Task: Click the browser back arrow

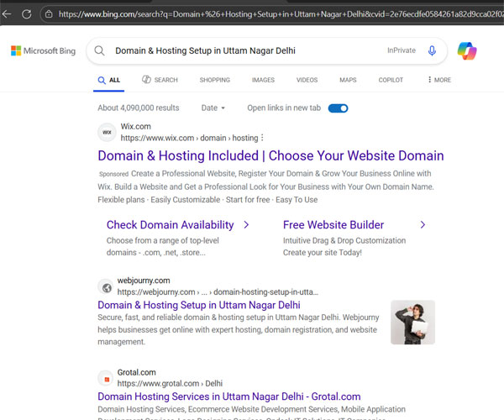Action: pyautogui.click(x=8, y=14)
